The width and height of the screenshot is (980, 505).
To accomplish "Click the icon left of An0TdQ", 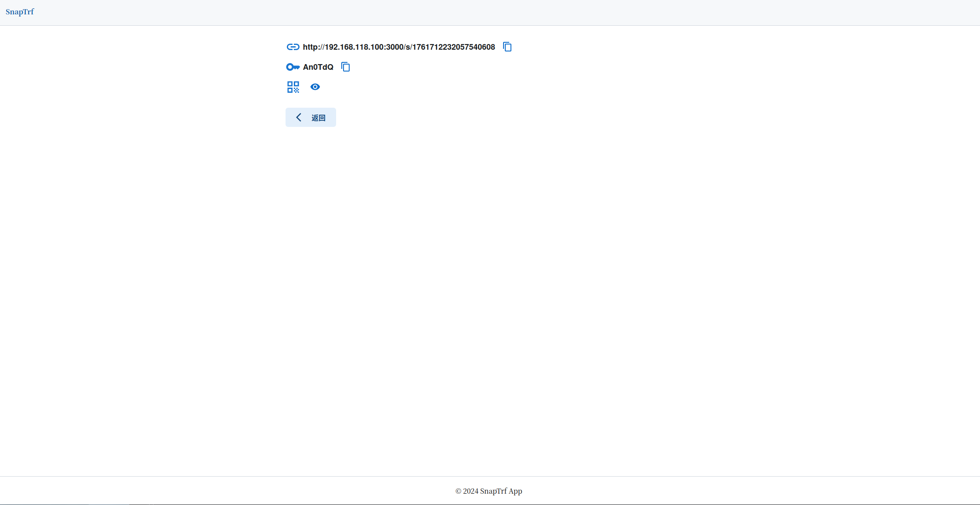I will pyautogui.click(x=293, y=67).
